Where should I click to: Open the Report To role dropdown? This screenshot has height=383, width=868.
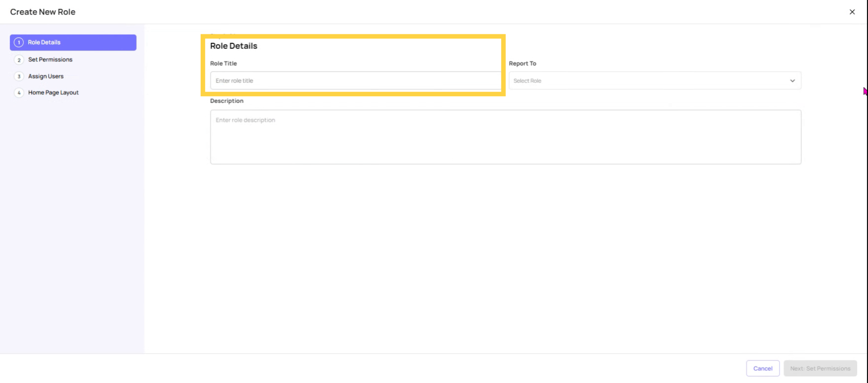pyautogui.click(x=655, y=81)
